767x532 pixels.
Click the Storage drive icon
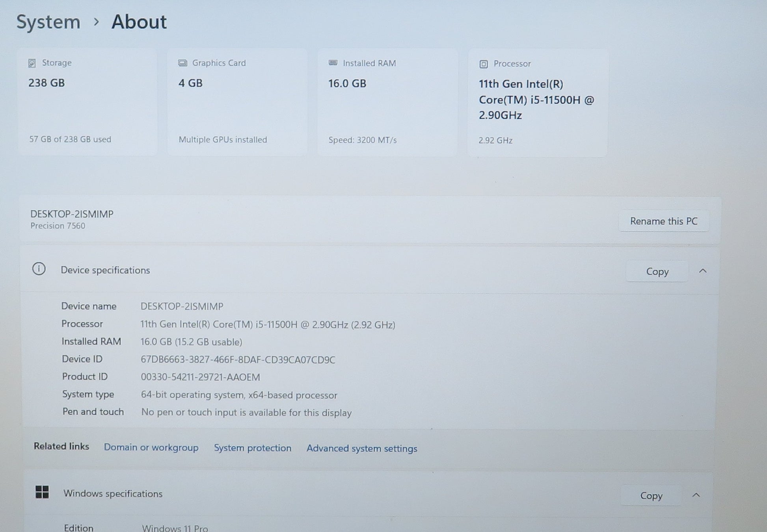[x=32, y=63]
